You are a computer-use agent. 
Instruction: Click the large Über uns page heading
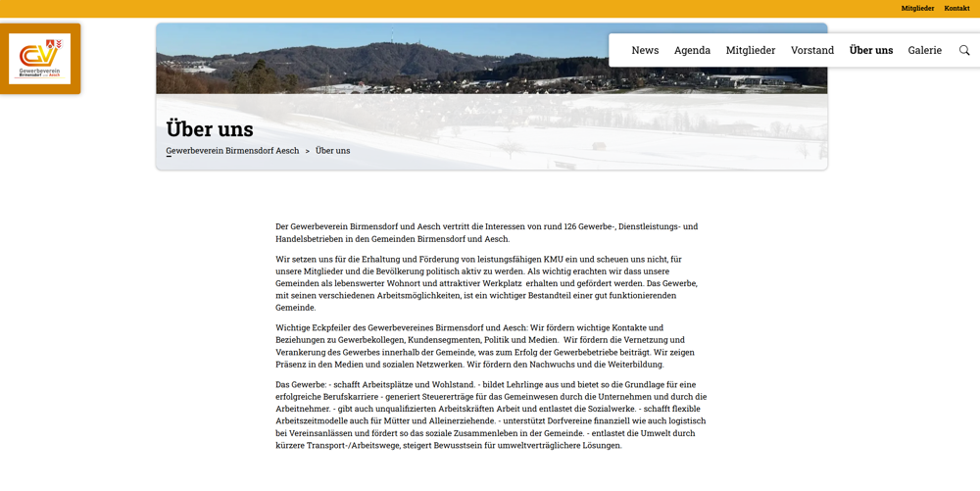(210, 128)
